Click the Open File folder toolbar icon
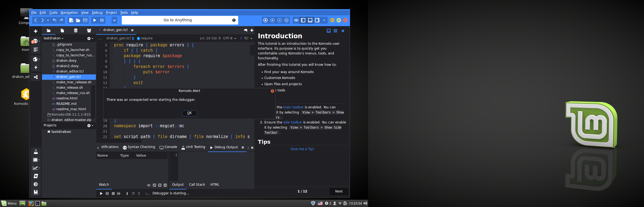 pyautogui.click(x=78, y=20)
